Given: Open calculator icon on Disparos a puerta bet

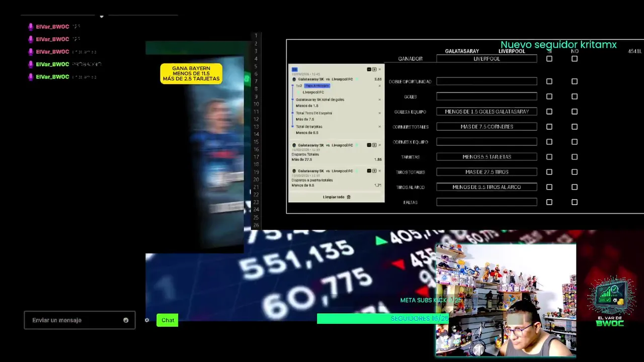Looking at the screenshot, I should point(374,170).
